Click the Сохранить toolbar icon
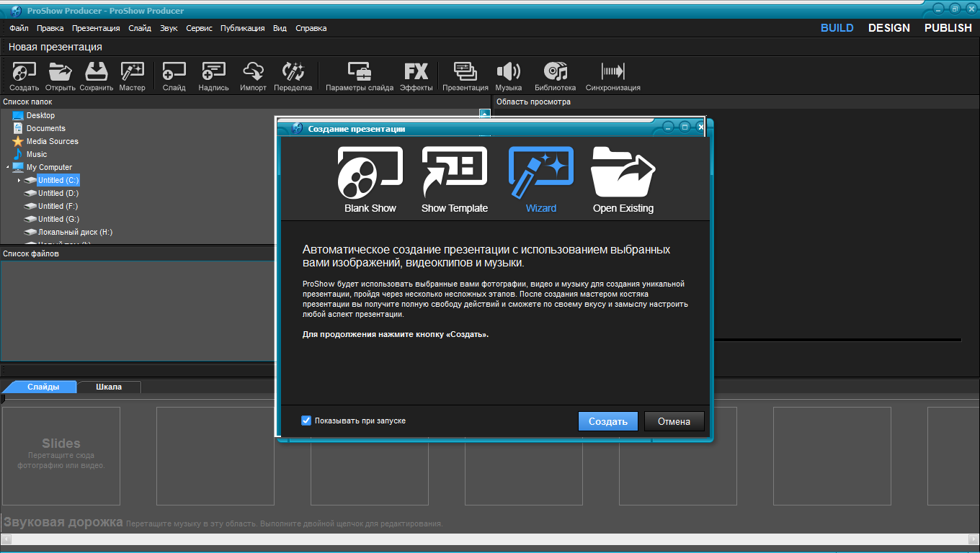The width and height of the screenshot is (980, 553). (96, 76)
